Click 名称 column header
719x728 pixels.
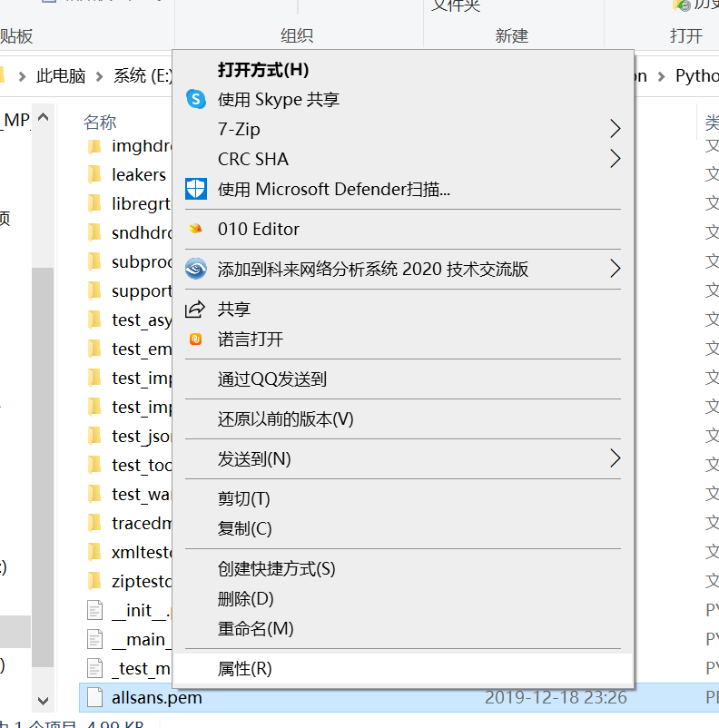(100, 123)
